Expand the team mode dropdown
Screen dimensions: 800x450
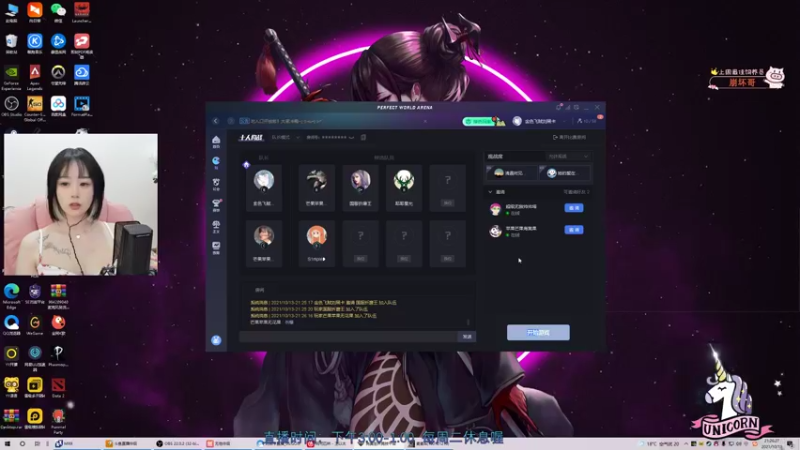coord(285,137)
